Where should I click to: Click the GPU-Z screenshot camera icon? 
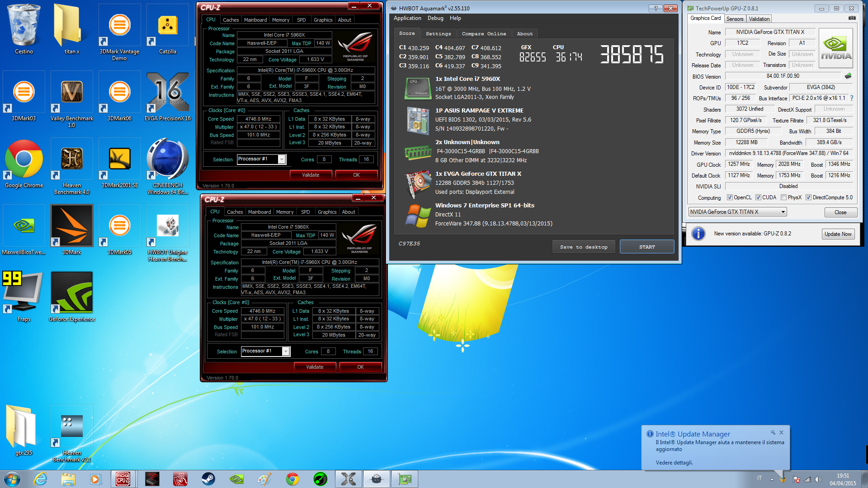pyautogui.click(x=852, y=18)
